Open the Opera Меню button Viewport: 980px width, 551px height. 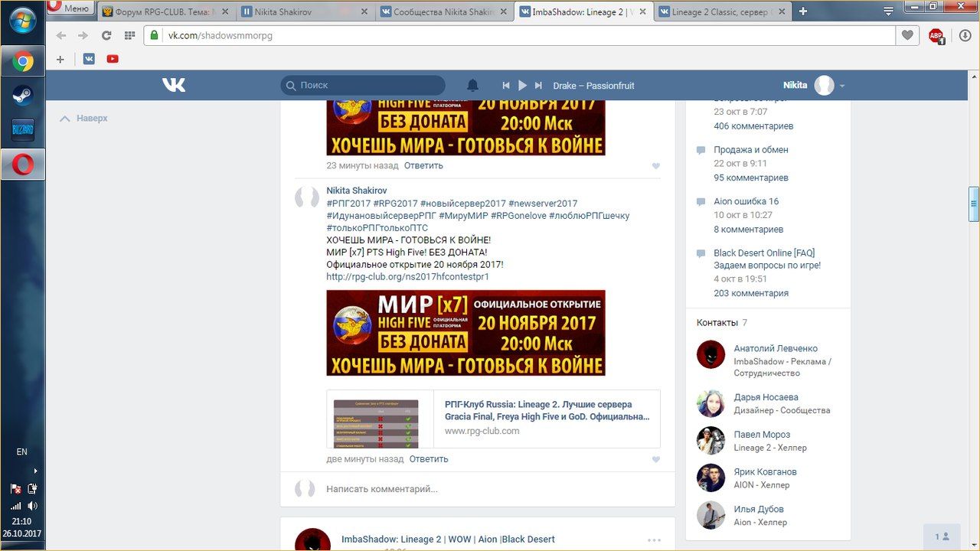[x=70, y=8]
